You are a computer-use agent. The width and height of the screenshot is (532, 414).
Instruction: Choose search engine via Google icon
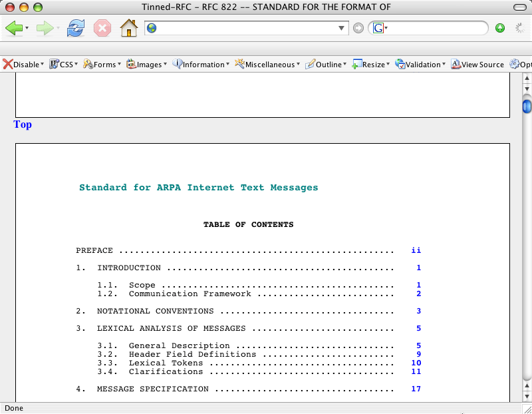point(380,28)
